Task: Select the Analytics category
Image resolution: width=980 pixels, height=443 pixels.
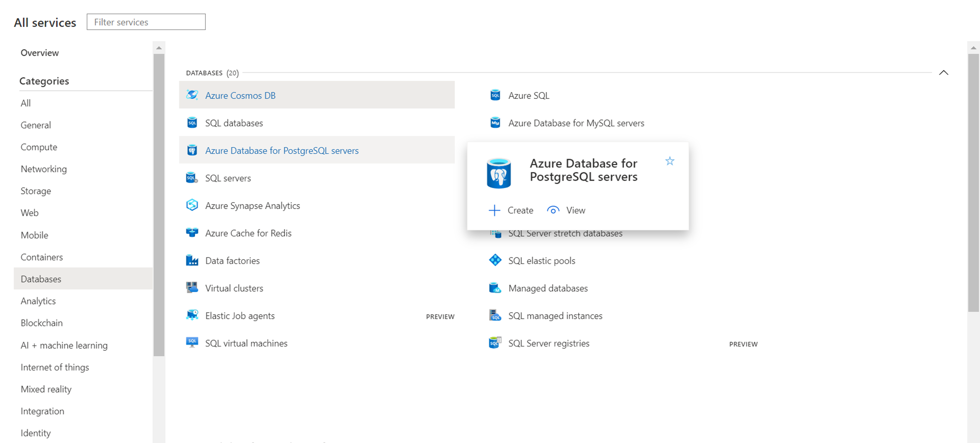Action: [x=38, y=301]
